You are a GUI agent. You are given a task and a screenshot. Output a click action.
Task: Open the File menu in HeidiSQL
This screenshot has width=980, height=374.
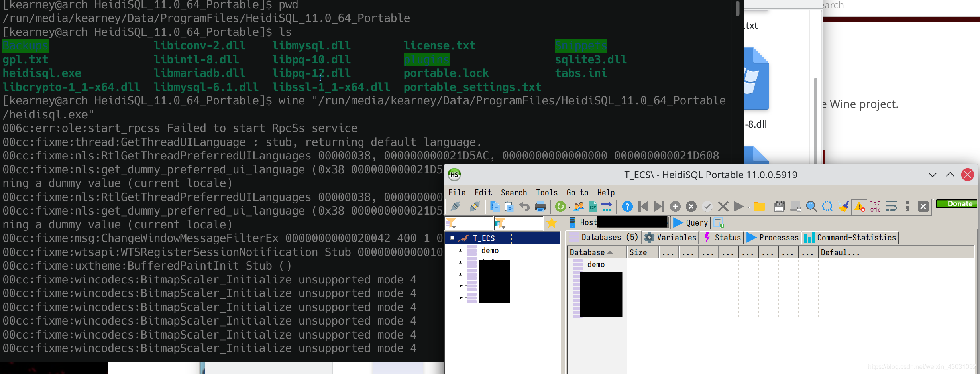pyautogui.click(x=457, y=193)
